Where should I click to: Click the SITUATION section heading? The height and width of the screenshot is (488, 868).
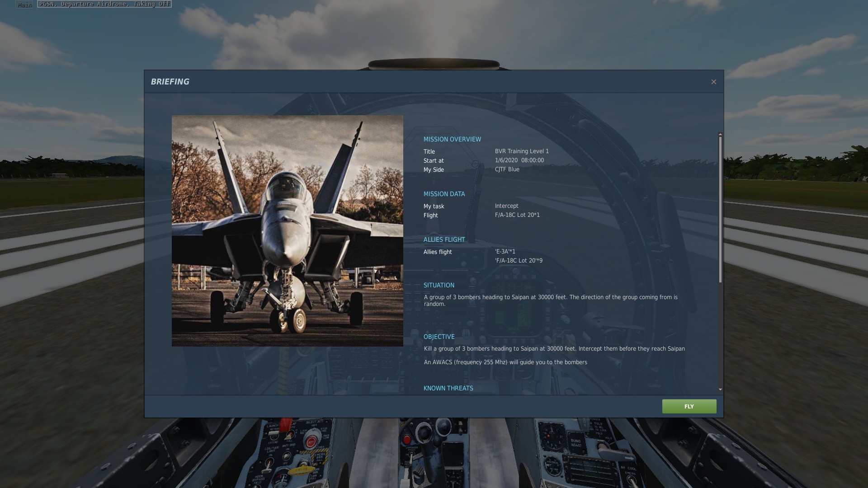click(x=439, y=285)
